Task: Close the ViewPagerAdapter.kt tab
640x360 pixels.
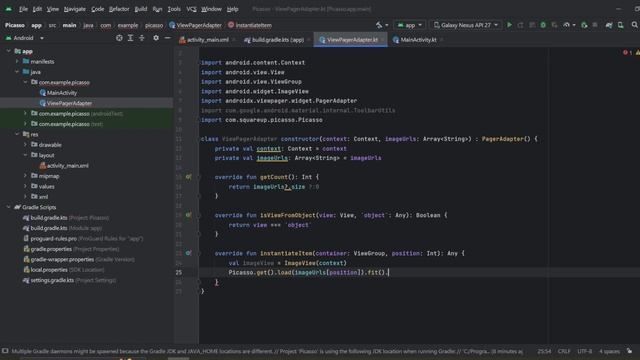Action: pos(382,40)
